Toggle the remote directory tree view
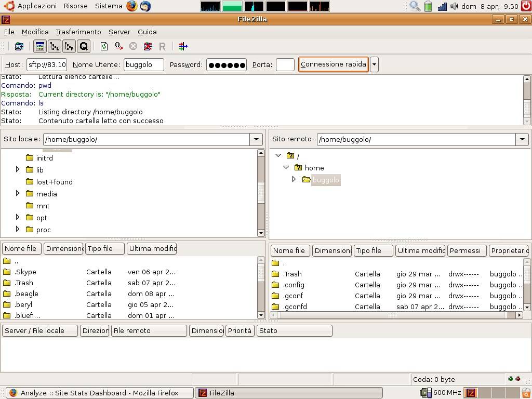The width and height of the screenshot is (532, 399). 69,46
